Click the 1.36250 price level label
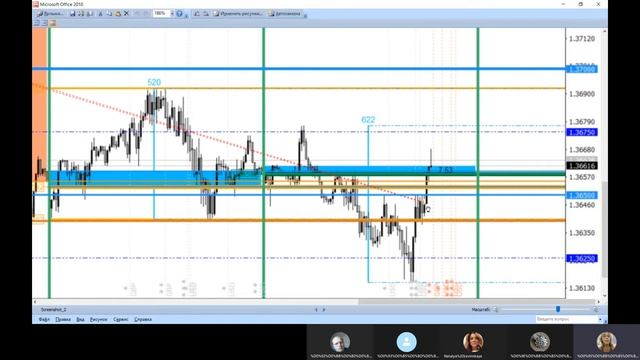Image resolution: width=640 pixels, height=360 pixels. pos(582,258)
